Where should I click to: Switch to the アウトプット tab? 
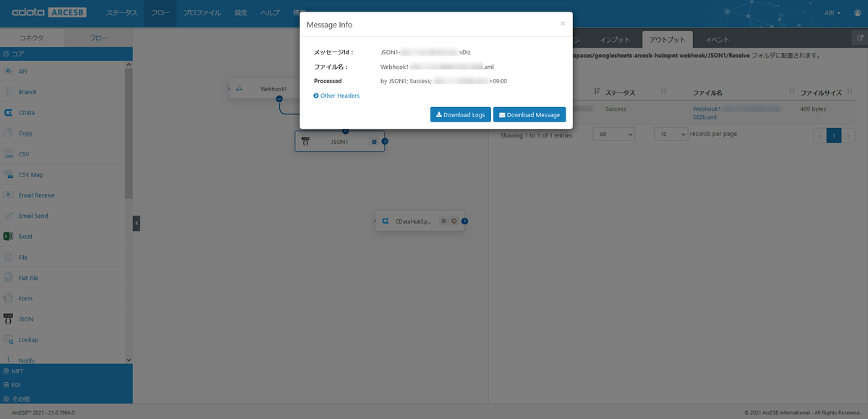[x=668, y=39]
